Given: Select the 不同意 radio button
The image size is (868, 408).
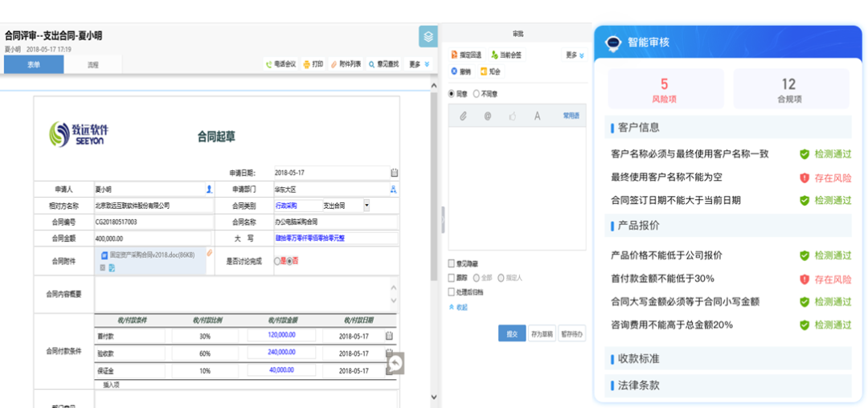Looking at the screenshot, I should pyautogui.click(x=477, y=94).
